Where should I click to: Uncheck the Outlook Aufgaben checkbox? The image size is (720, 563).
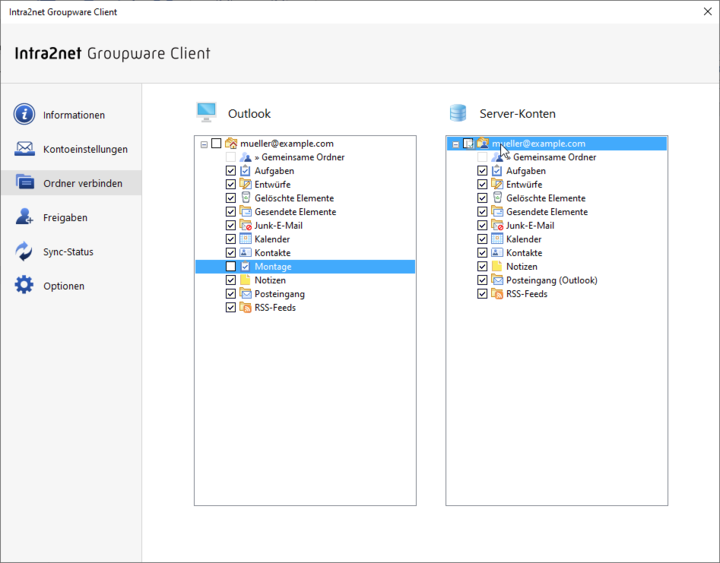click(x=231, y=171)
